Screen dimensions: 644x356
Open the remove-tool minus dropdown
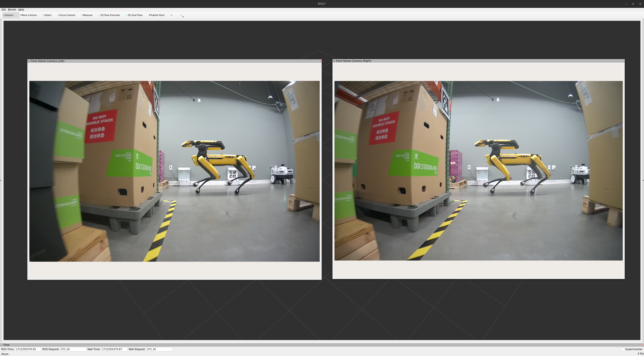(x=182, y=16)
